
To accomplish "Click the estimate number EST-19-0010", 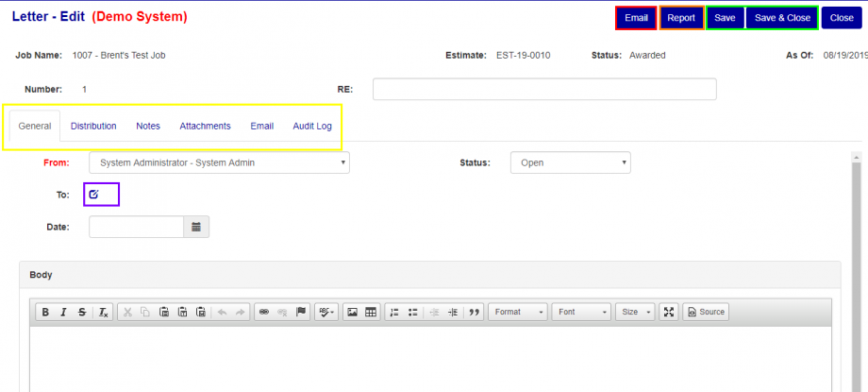I will click(523, 56).
